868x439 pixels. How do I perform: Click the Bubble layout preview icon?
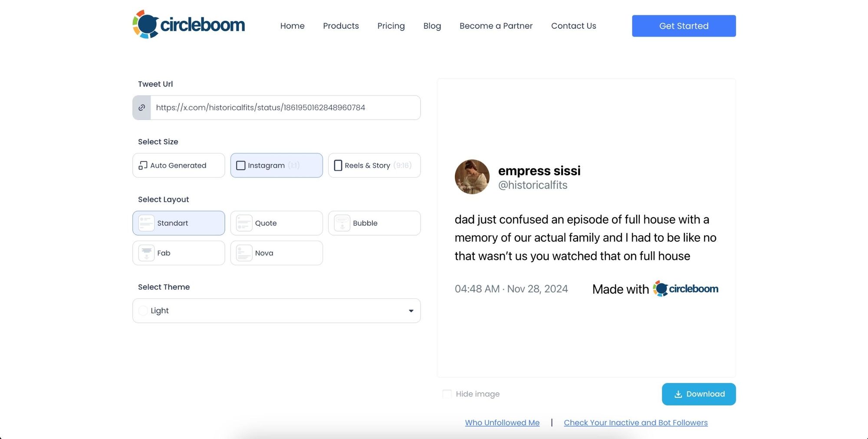342,223
